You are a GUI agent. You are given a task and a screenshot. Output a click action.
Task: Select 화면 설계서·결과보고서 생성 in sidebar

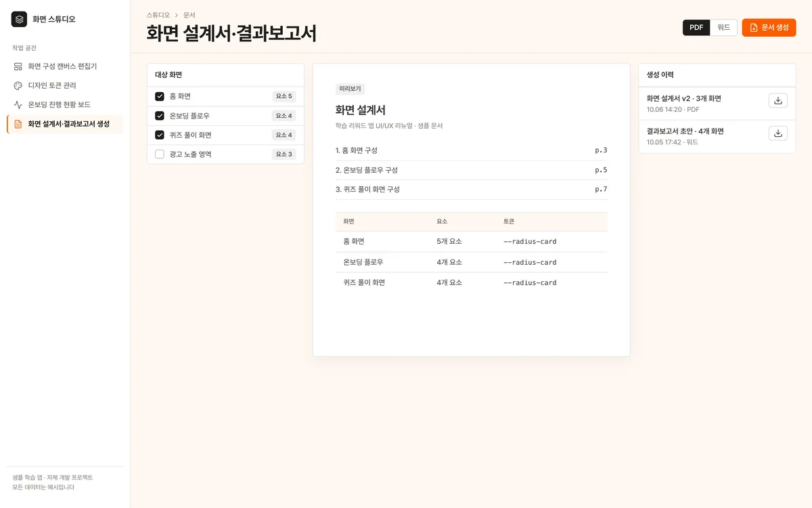pos(65,124)
